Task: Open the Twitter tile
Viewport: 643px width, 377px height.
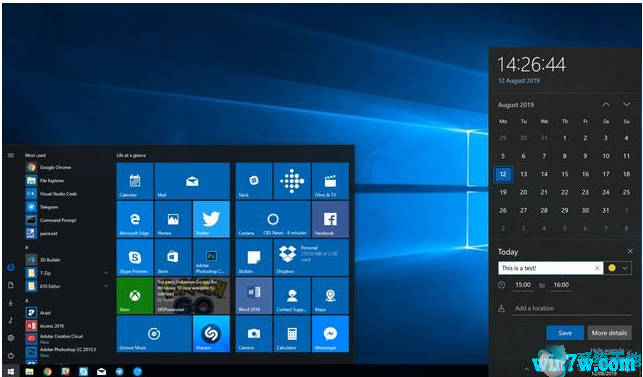Action: (211, 219)
